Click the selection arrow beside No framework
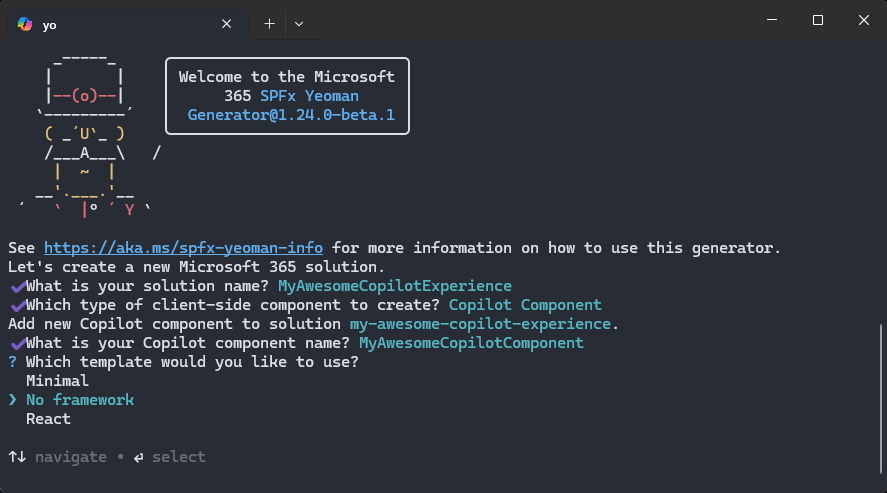The width and height of the screenshot is (887, 493). [x=12, y=400]
